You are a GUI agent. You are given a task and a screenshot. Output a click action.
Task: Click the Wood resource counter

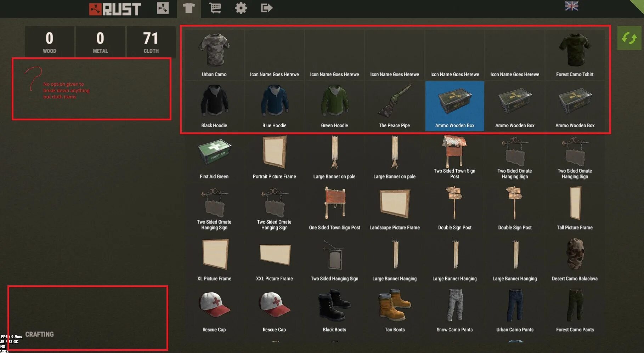tap(50, 41)
